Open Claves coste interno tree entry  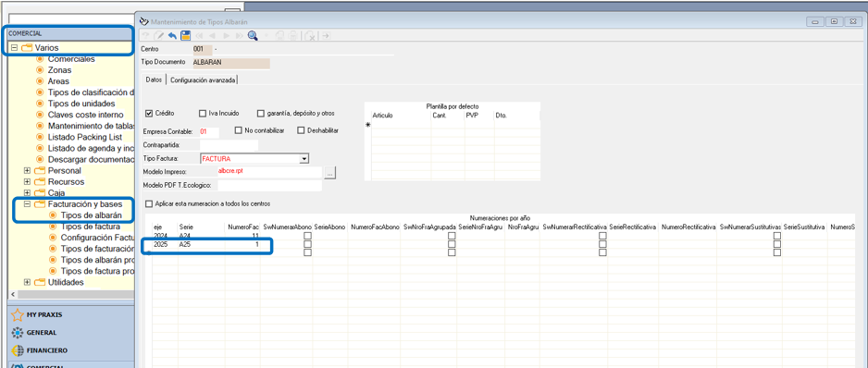click(85, 115)
